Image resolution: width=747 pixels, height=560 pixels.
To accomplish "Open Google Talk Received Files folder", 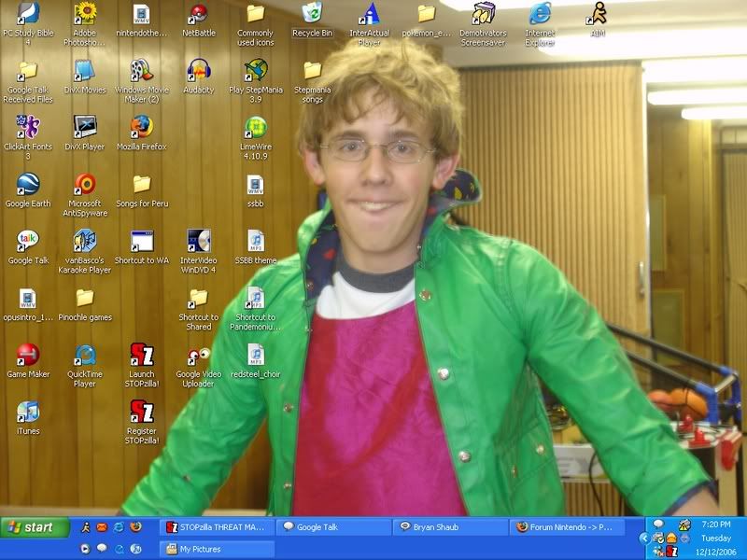I will 28,81.
